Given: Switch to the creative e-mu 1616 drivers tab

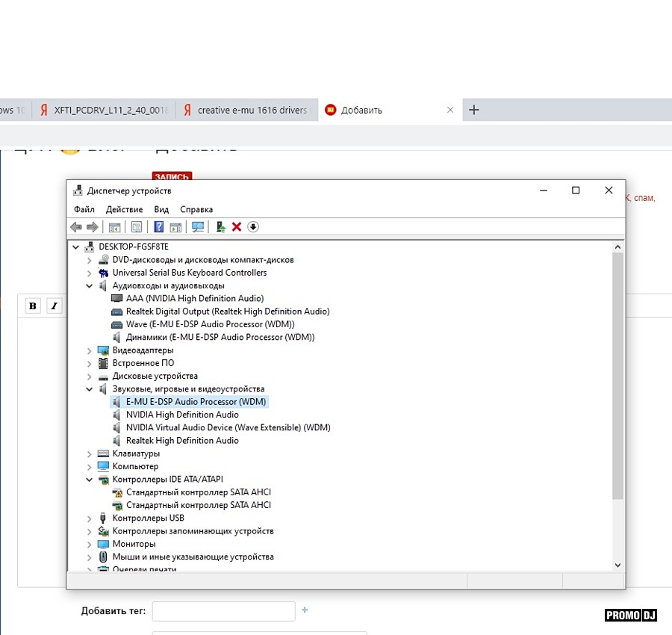Looking at the screenshot, I should pyautogui.click(x=251, y=110).
